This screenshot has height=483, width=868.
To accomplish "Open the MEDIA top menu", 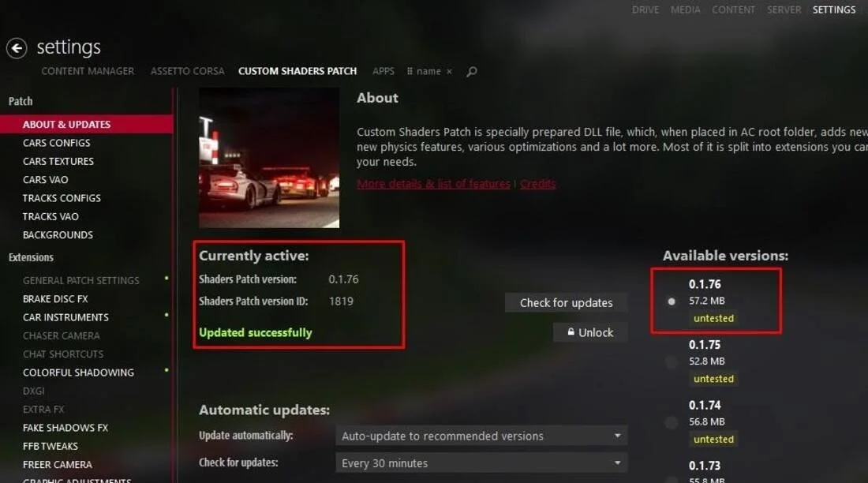I will click(x=685, y=9).
